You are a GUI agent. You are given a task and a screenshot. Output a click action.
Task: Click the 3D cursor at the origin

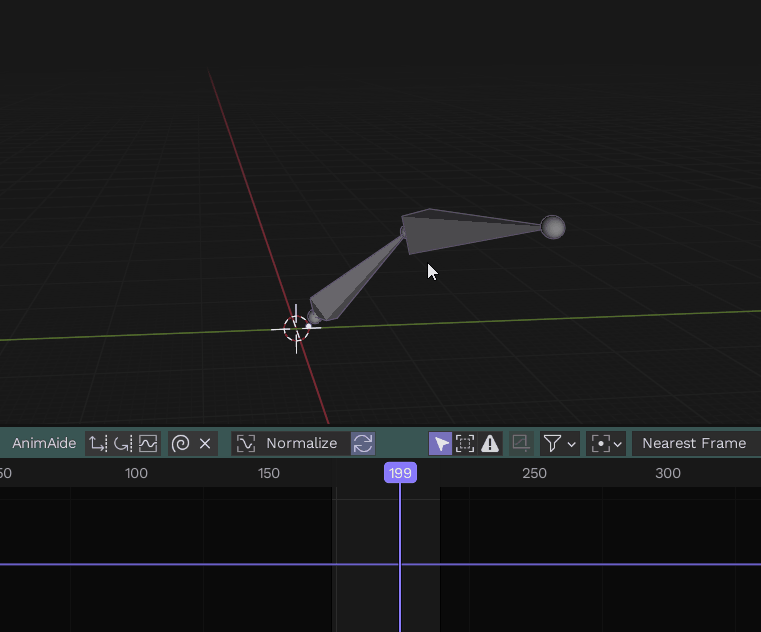pos(296,328)
